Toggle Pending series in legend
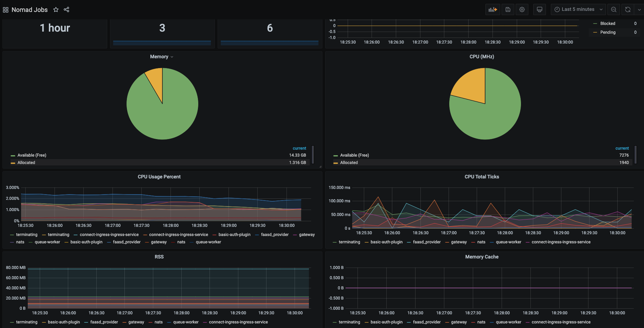Viewport: 644px width, 328px height. point(608,32)
